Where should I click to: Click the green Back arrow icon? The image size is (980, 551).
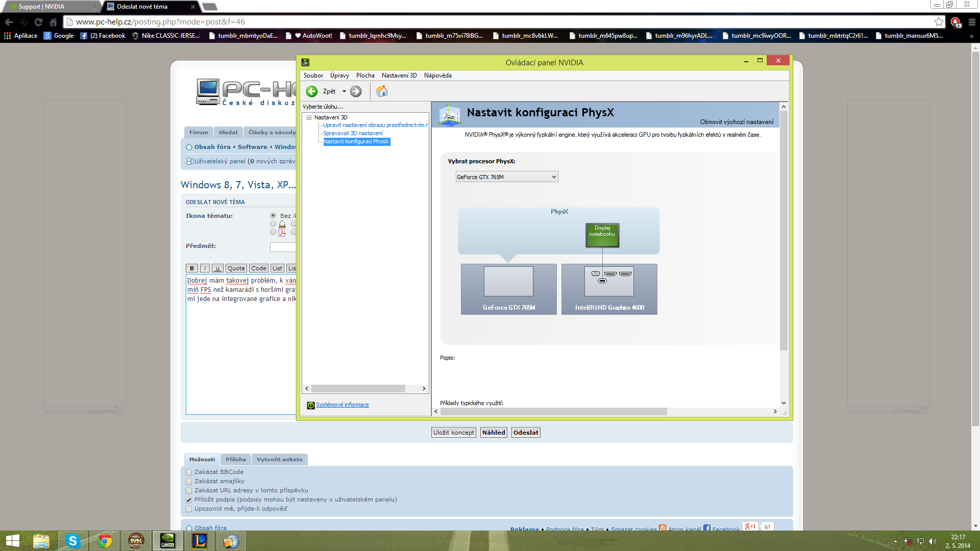coord(311,91)
